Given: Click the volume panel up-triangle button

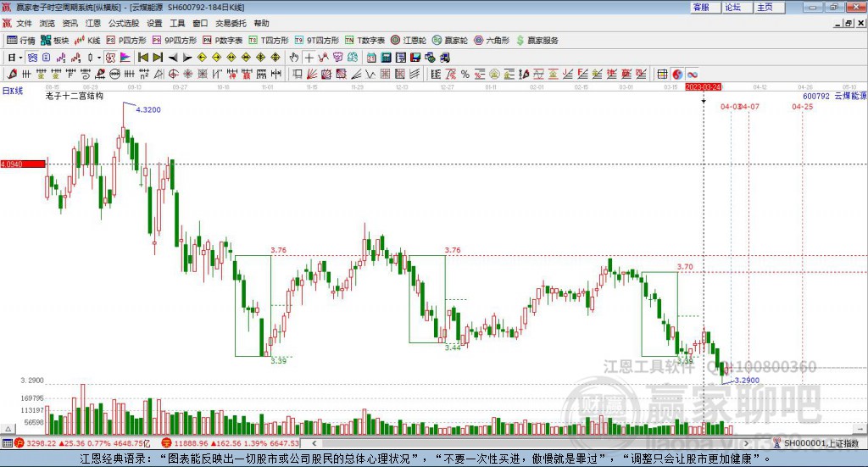Looking at the screenshot, I should [x=8, y=429].
